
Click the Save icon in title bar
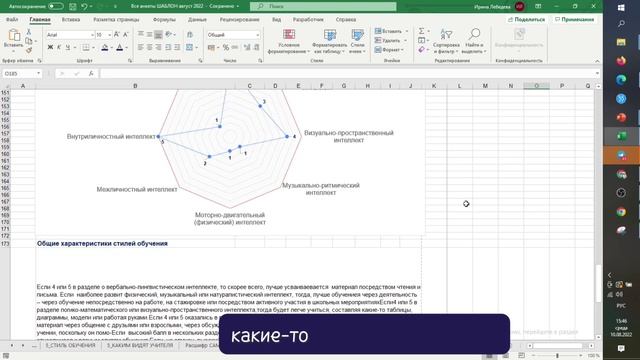(x=73, y=6)
